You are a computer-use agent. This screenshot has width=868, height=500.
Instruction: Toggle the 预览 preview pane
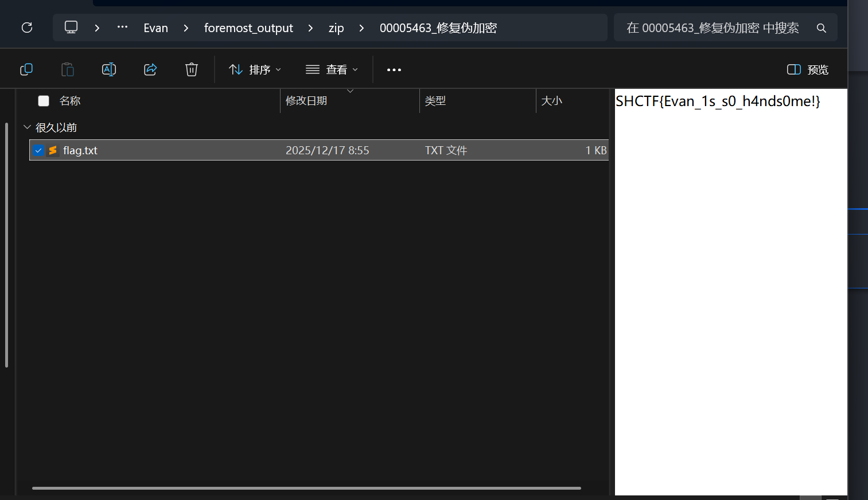(808, 69)
